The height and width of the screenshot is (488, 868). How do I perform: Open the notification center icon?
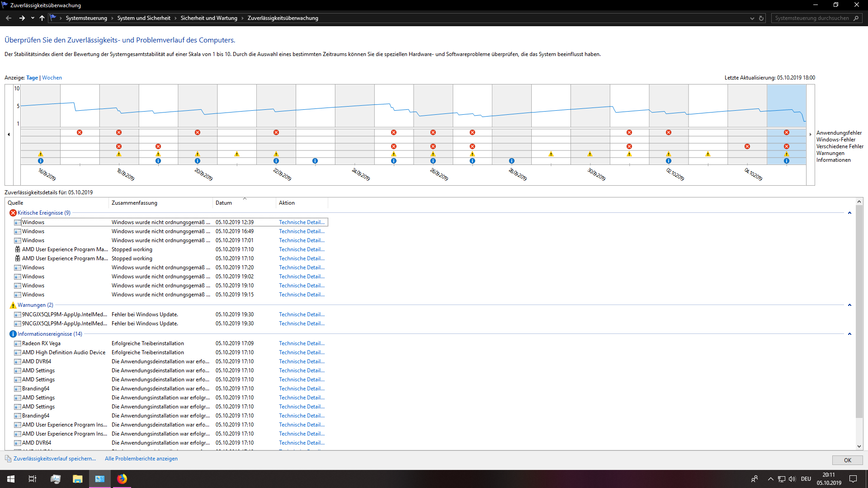click(853, 479)
